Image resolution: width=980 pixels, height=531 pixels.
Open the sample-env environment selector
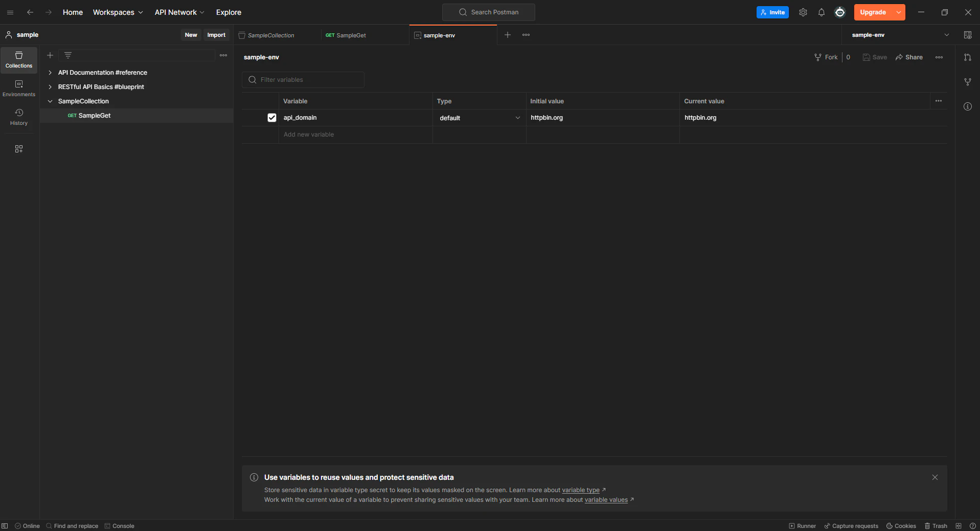point(900,35)
